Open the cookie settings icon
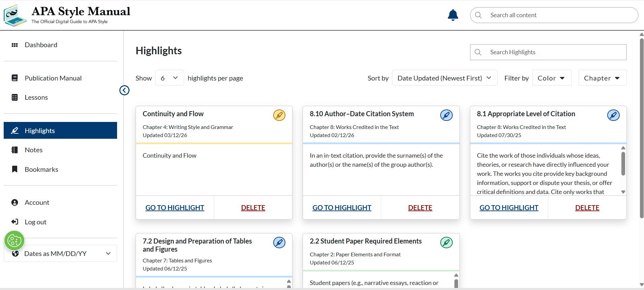The width and height of the screenshot is (644, 290). [x=14, y=240]
